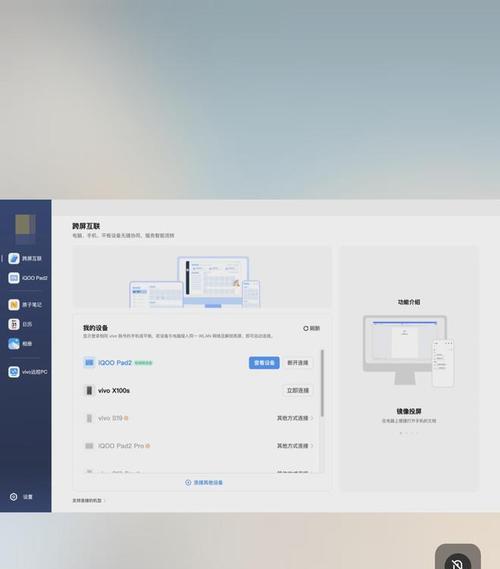Image resolution: width=500 pixels, height=569 pixels.
Task: Click the muted bell icon at bottom right
Action: pos(457,562)
